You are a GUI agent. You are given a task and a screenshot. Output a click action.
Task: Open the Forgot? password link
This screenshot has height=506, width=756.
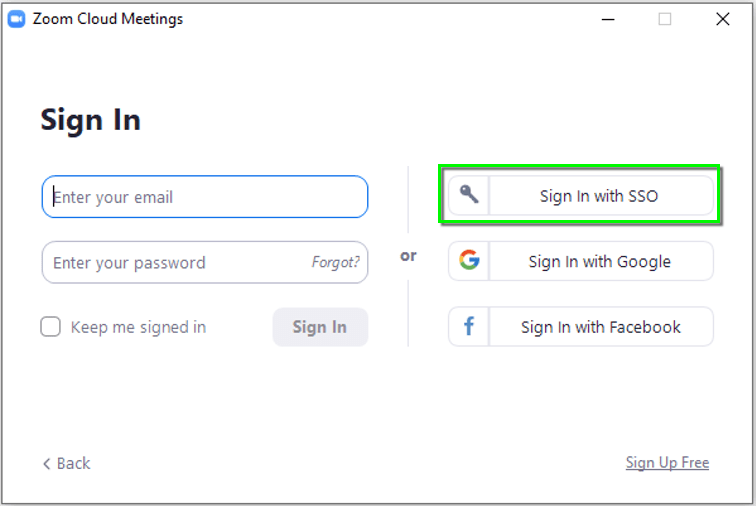(x=335, y=263)
